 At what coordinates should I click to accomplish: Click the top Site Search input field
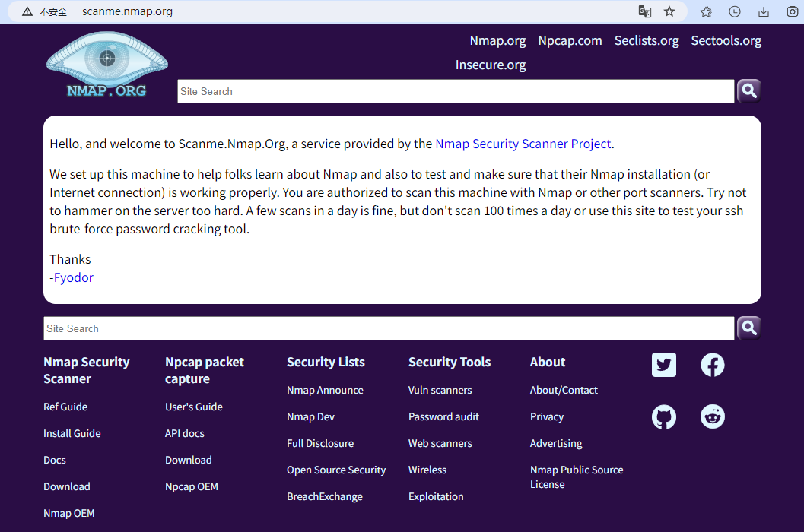pyautogui.click(x=456, y=91)
